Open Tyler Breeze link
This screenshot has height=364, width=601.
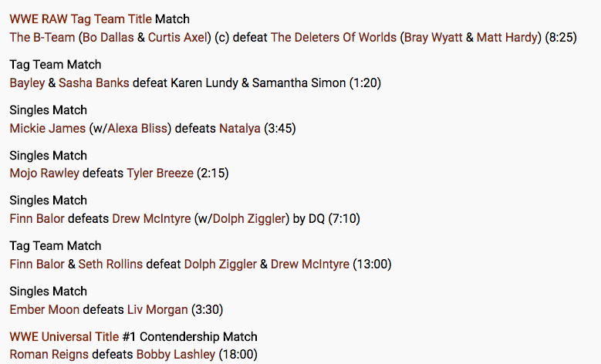click(160, 174)
